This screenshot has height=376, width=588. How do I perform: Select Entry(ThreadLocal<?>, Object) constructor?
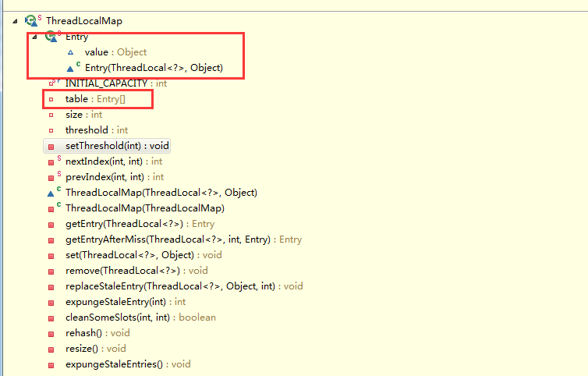154,68
